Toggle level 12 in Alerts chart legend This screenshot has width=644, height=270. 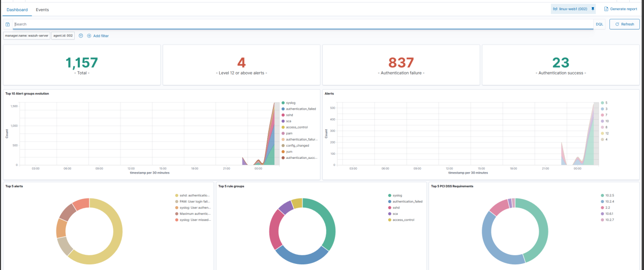point(603,133)
